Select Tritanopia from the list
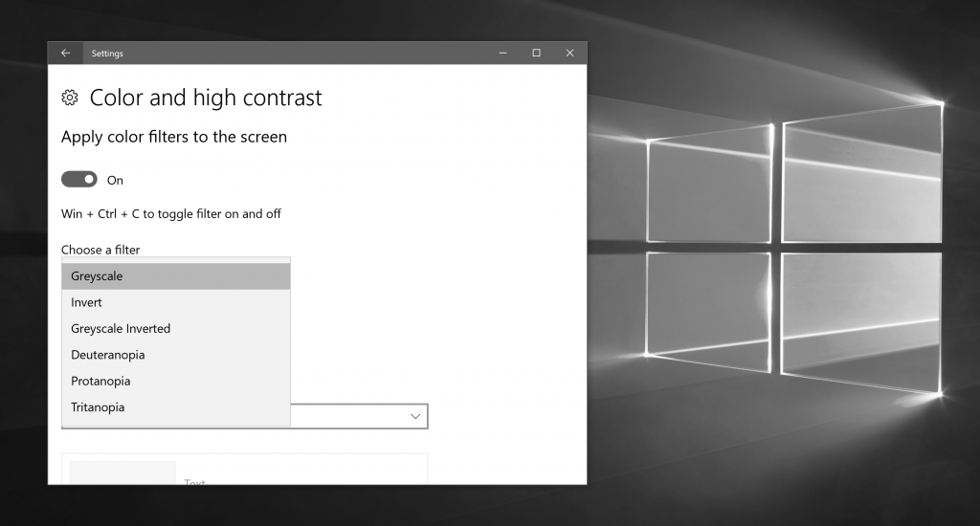The height and width of the screenshot is (526, 980). [176, 407]
